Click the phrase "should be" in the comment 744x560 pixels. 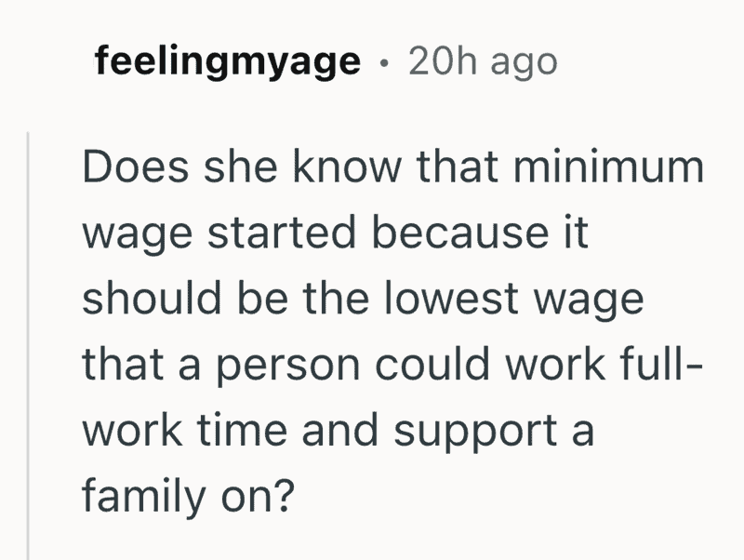tap(182, 300)
